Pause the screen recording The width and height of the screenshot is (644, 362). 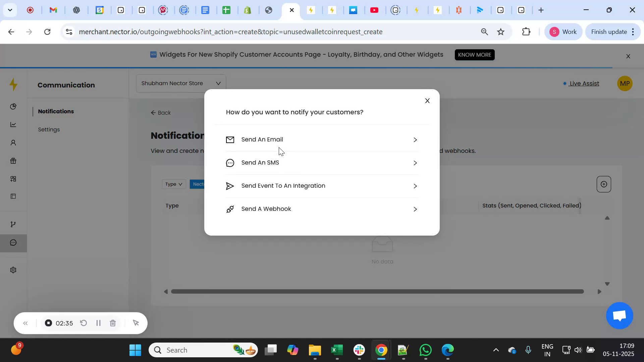point(98,323)
